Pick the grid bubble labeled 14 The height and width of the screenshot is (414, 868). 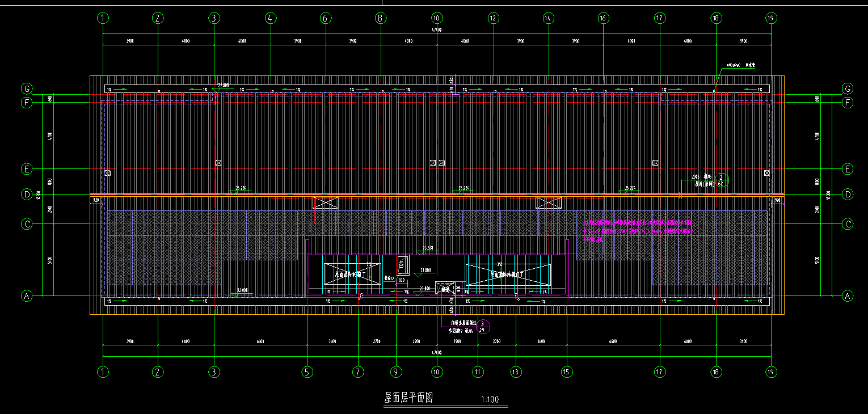(548, 18)
